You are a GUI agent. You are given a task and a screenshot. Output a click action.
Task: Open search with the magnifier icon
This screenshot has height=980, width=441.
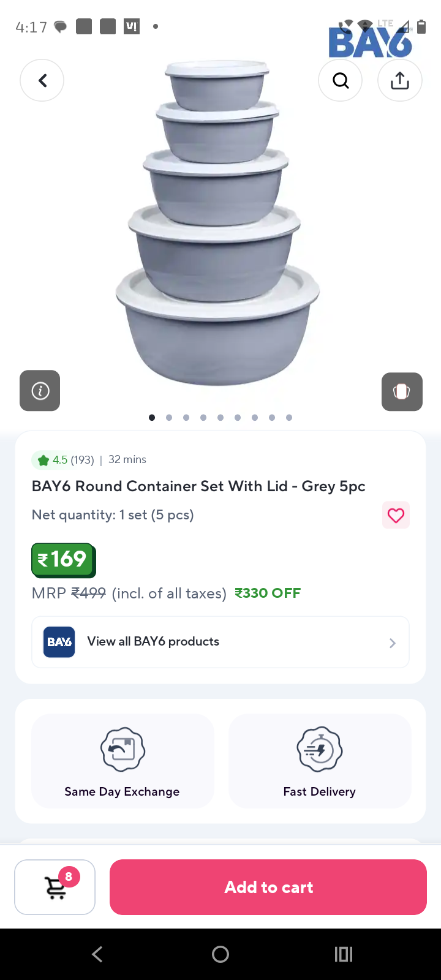[341, 80]
